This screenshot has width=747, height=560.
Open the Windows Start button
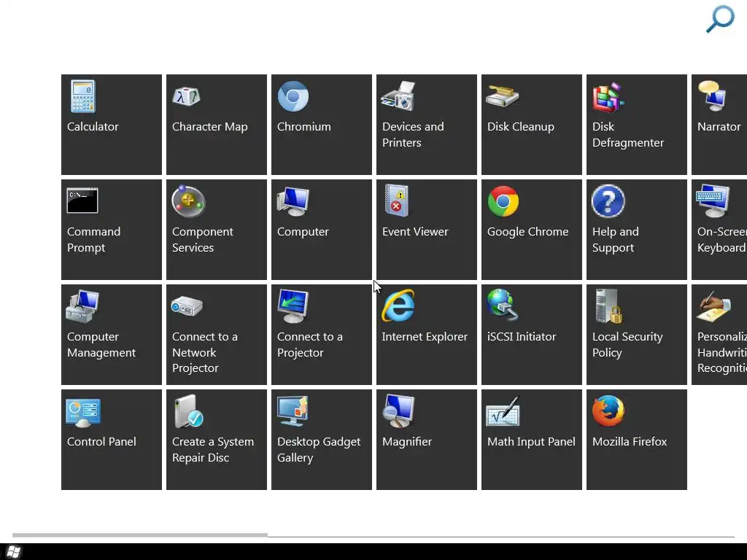pos(13,552)
